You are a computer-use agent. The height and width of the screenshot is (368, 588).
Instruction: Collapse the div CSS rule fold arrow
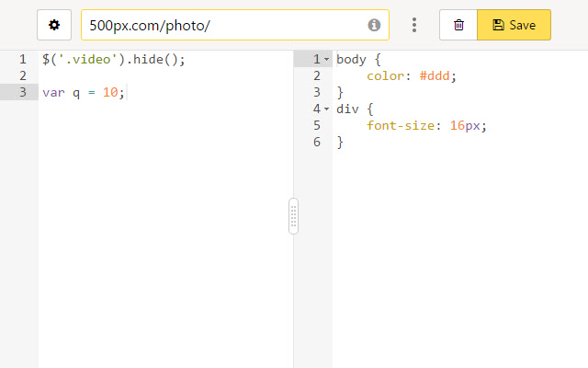pyautogui.click(x=326, y=109)
